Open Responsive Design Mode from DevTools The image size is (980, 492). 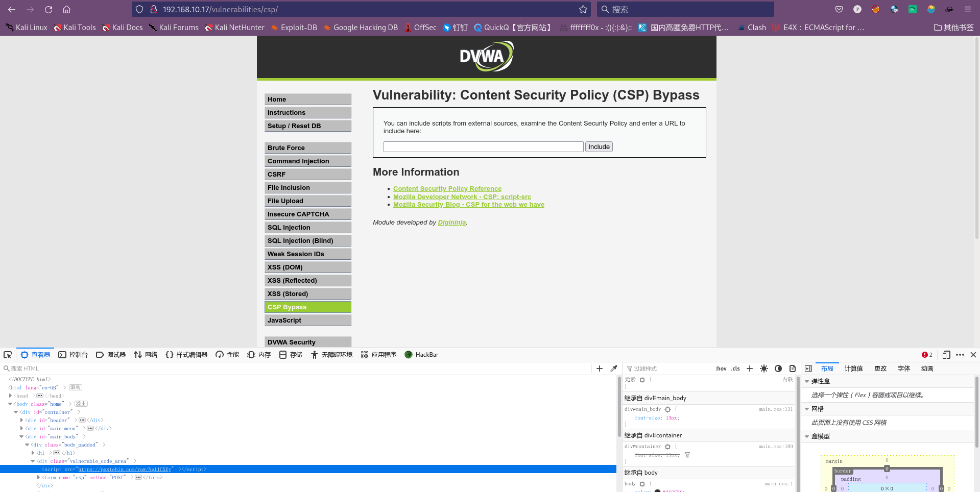(946, 354)
